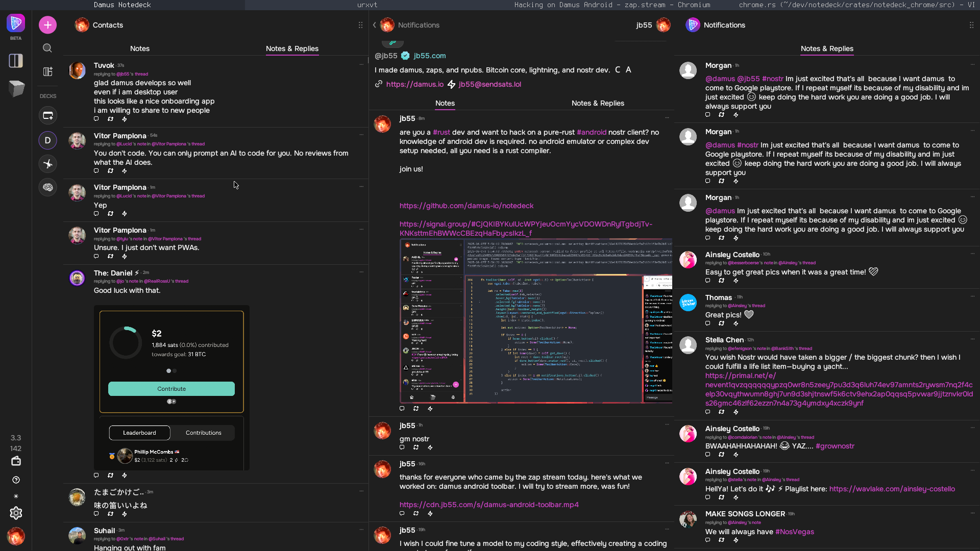Image resolution: width=980 pixels, height=551 pixels.
Task: Repost the MAKE SONGS LONGER note
Action: pos(722,540)
